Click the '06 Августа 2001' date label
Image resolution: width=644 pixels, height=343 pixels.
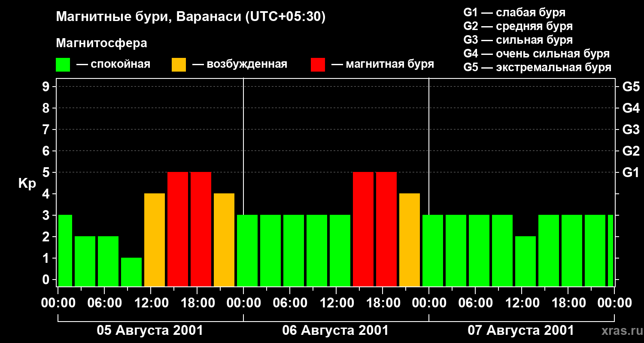(335, 331)
